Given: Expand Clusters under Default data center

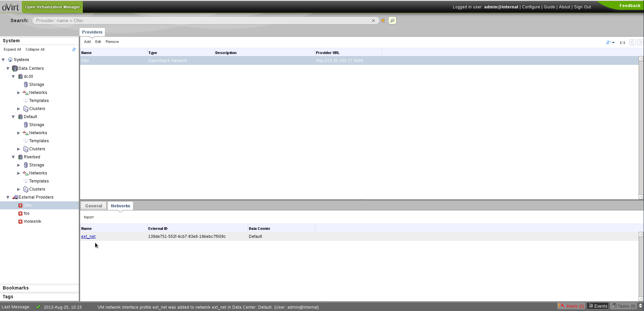Looking at the screenshot, I should (x=19, y=149).
